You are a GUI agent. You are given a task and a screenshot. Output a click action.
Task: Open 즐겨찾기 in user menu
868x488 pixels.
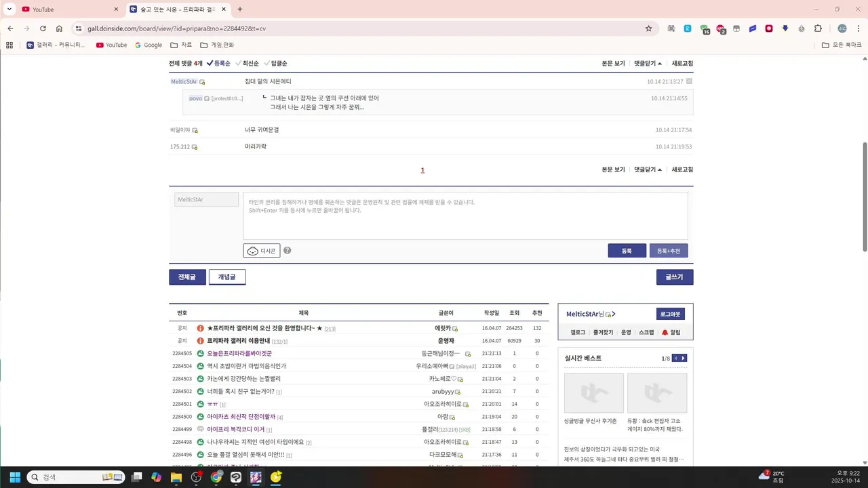click(x=603, y=333)
